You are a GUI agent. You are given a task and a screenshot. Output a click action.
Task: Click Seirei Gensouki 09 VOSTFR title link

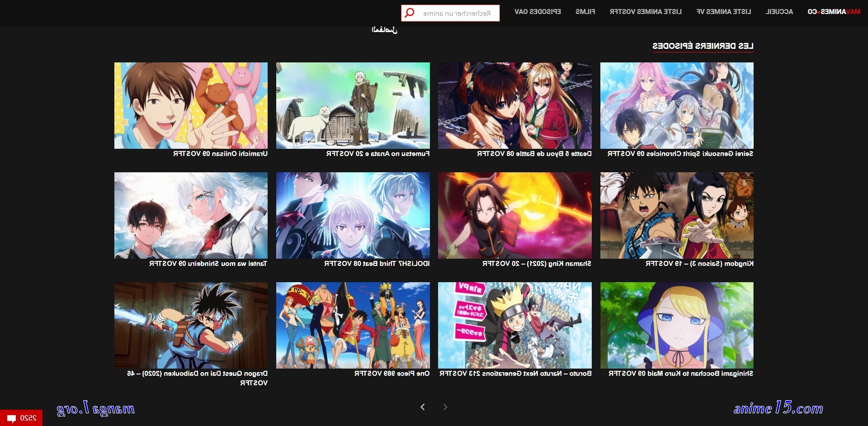[x=680, y=154]
